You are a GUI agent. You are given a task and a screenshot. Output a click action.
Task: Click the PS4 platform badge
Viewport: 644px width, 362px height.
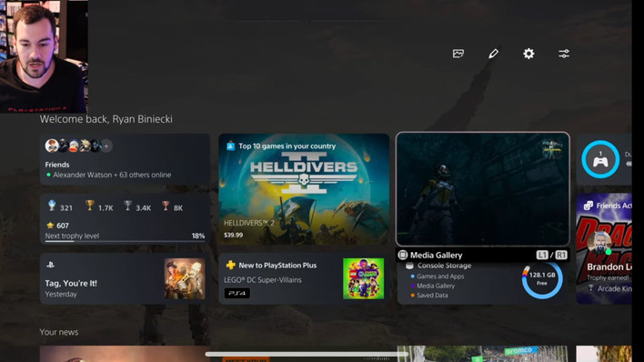point(237,293)
